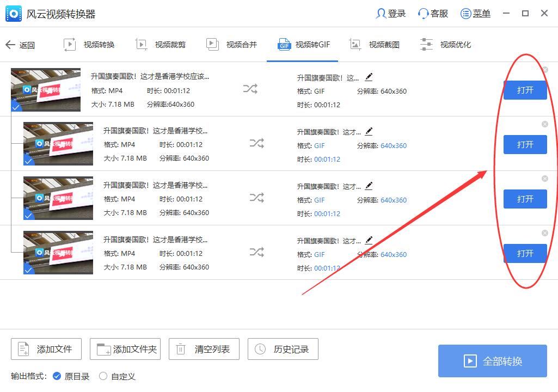558x392 pixels.
Task: Click blue 640x360 resolution in third row
Action: [394, 200]
